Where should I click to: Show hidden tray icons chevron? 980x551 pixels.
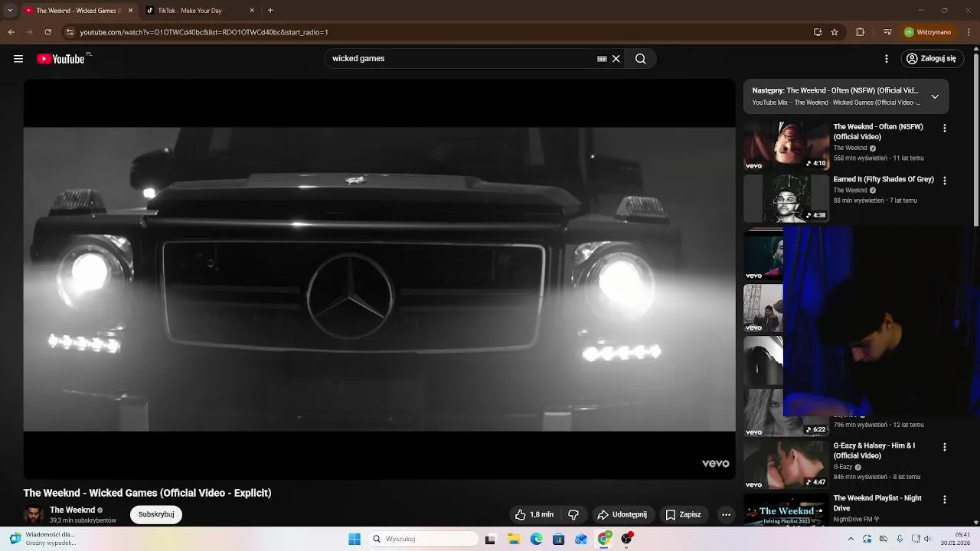click(x=851, y=539)
